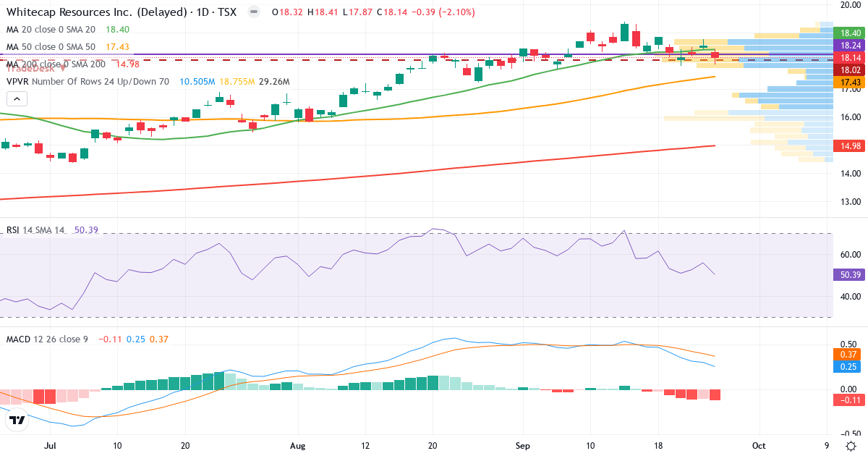
Task: Click the orange 17.43 price-axis label
Action: 848,83
